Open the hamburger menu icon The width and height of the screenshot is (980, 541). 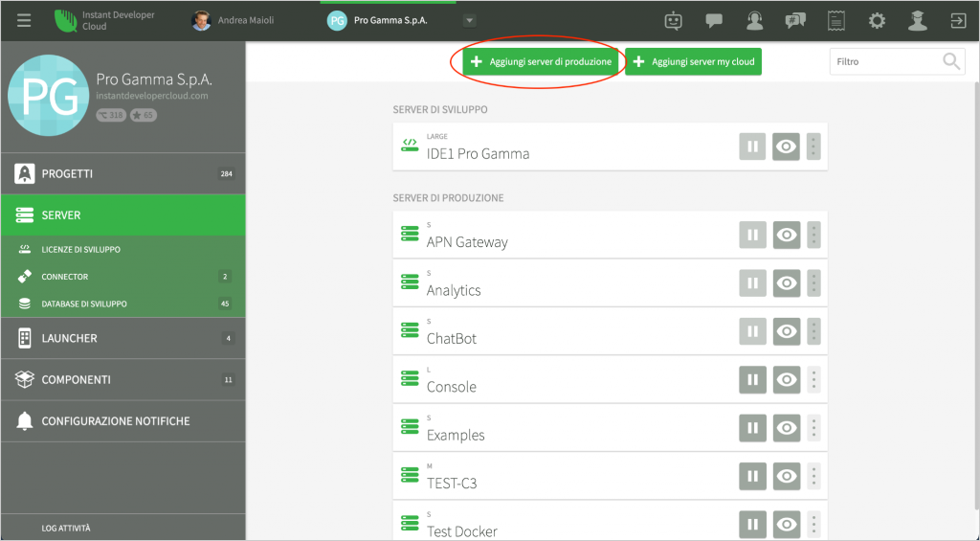[x=24, y=21]
